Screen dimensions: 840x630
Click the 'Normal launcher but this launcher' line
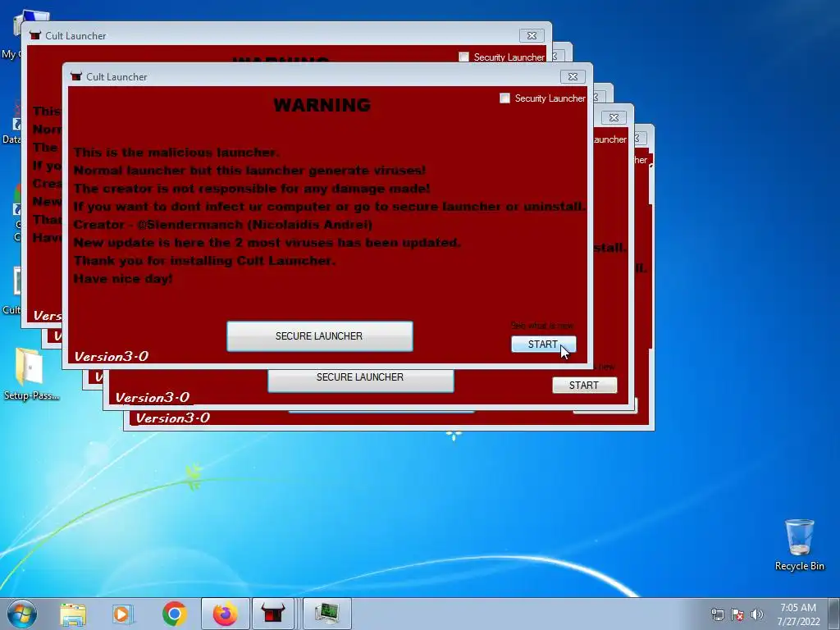(x=249, y=171)
